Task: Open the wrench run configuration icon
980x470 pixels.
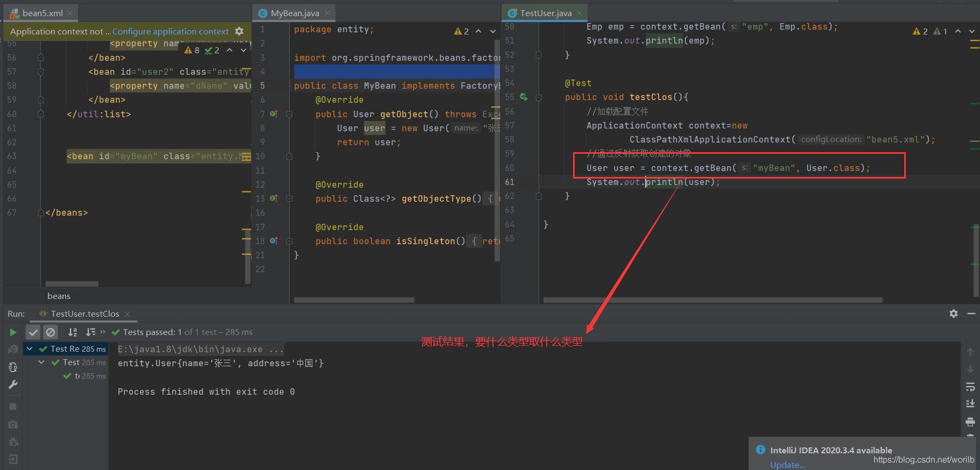Action: (x=13, y=384)
